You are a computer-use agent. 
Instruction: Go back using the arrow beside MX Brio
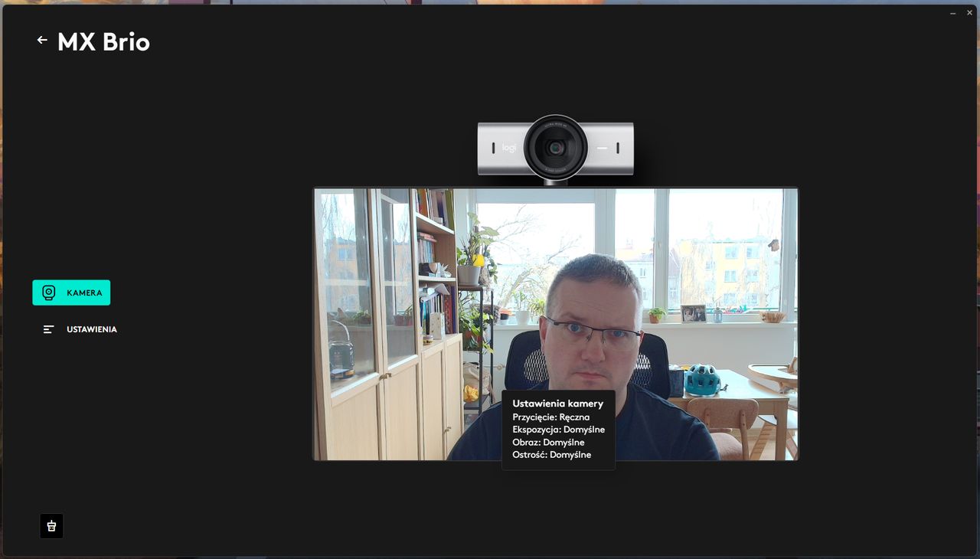click(42, 41)
